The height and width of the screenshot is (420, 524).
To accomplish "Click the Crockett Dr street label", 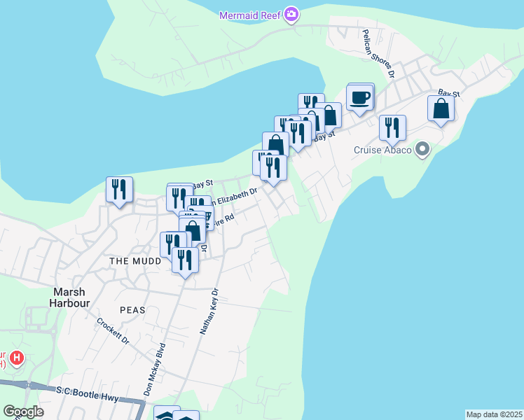I will (113, 332).
